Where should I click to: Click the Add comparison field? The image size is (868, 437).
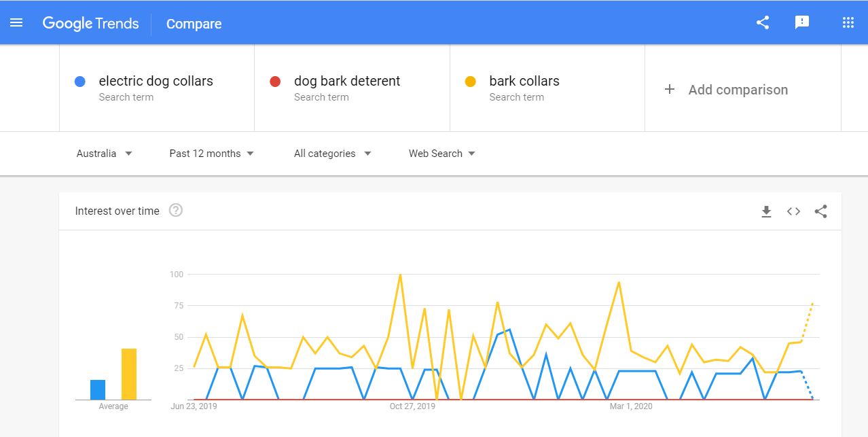tap(738, 89)
